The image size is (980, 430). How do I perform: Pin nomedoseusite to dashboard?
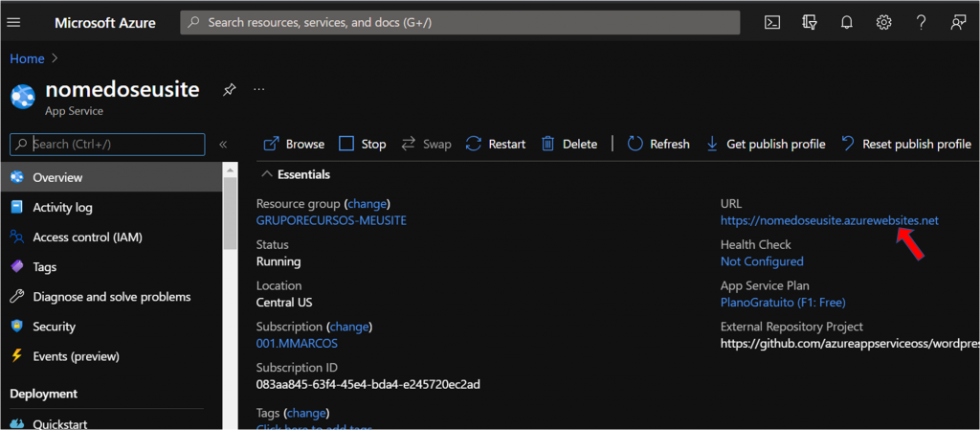(229, 90)
